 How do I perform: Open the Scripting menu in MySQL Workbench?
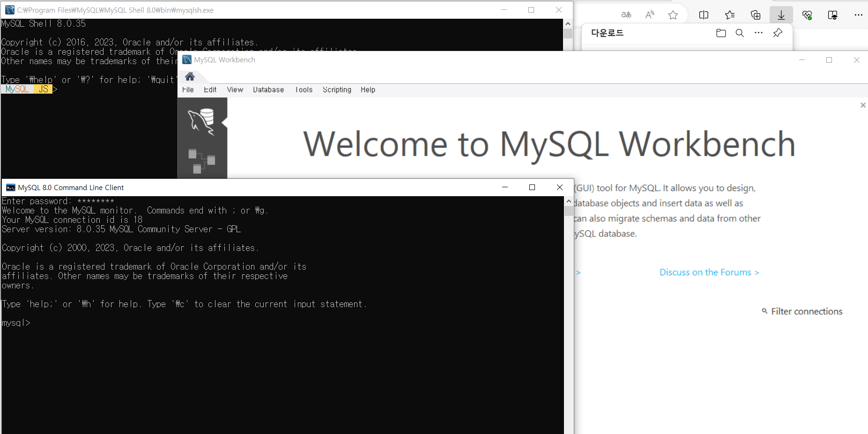[337, 89]
